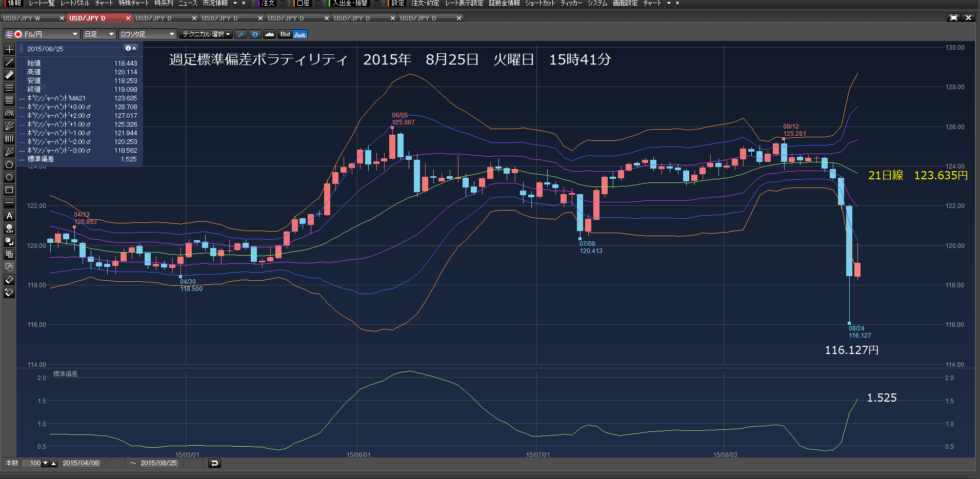This screenshot has width=980, height=479.
Task: Open the ニュース menu item
Action: 188,3
